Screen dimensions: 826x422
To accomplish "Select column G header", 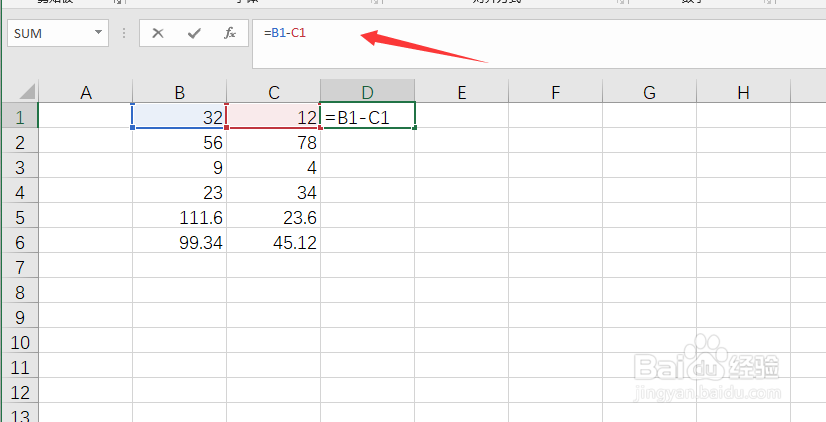I will pos(649,92).
